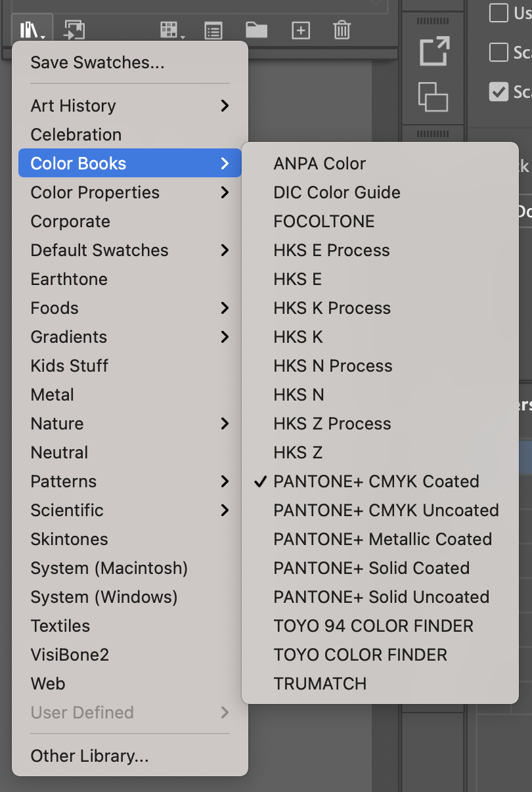Click the New Color Group folder icon

coord(256,30)
